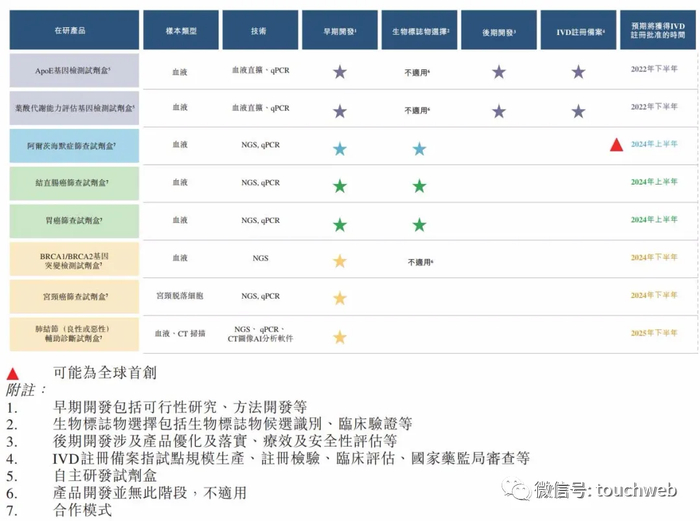Viewport: 700px width, 521px height.
Task: Click 2022年下半年 in the ApoE row
Action: (654, 69)
